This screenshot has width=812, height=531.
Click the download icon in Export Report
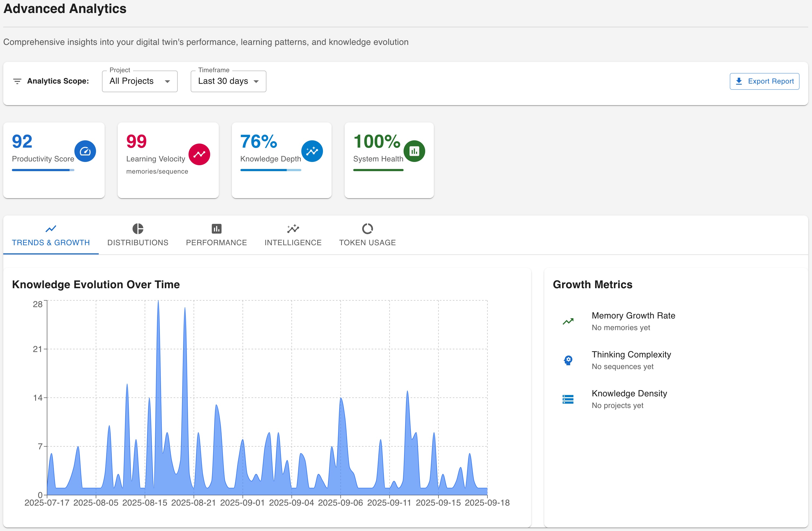(739, 81)
